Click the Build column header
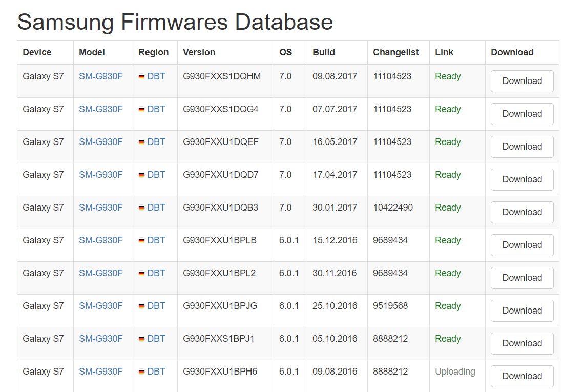The width and height of the screenshot is (564, 392). [x=324, y=52]
